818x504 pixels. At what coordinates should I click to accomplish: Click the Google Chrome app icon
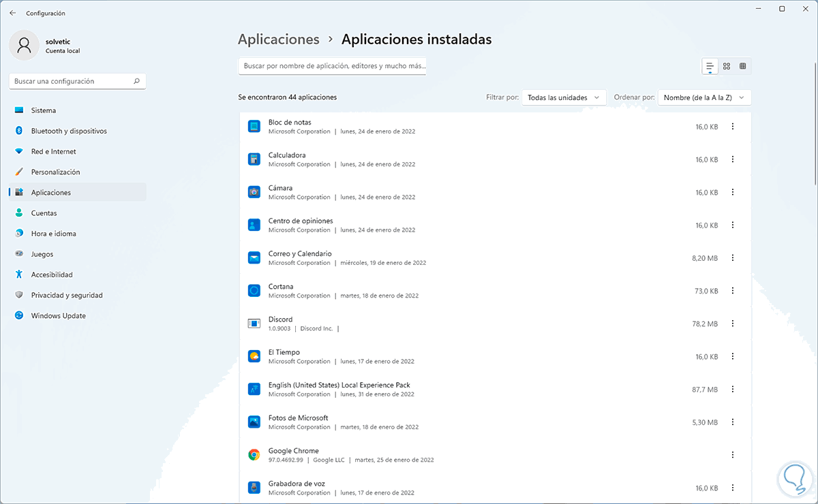pyautogui.click(x=254, y=455)
